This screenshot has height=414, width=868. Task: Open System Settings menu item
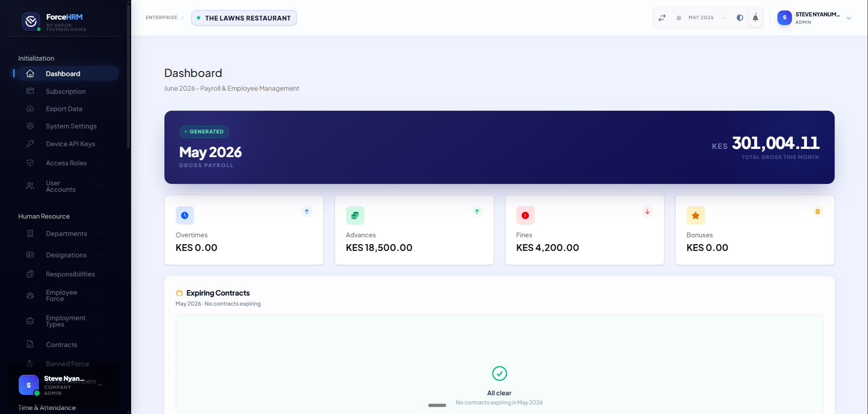68,126
